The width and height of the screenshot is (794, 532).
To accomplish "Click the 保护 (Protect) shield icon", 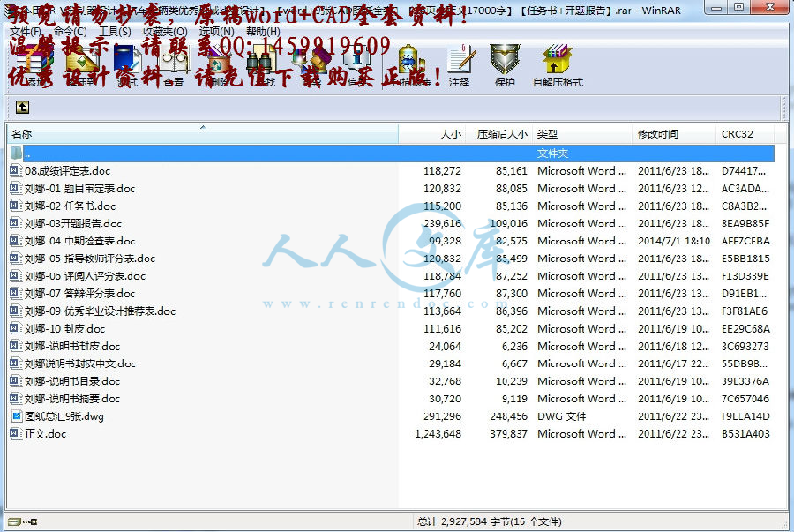I will pos(505,66).
